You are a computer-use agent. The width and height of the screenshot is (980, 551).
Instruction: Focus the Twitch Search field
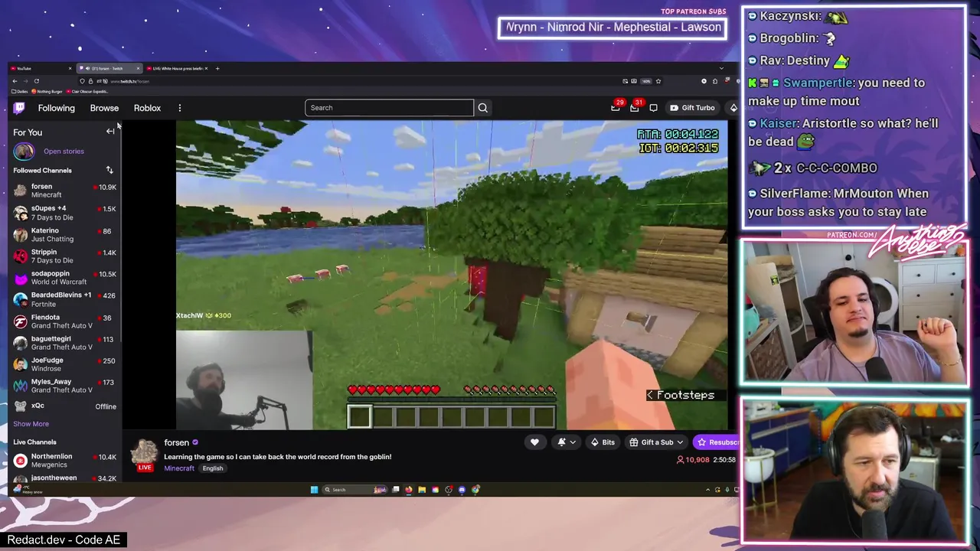click(x=389, y=108)
